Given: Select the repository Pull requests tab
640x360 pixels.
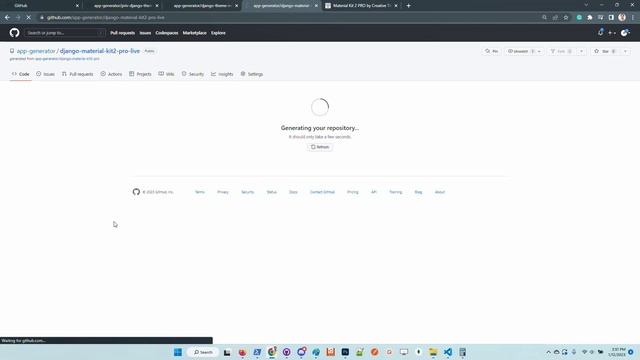Looking at the screenshot, I should click(78, 74).
